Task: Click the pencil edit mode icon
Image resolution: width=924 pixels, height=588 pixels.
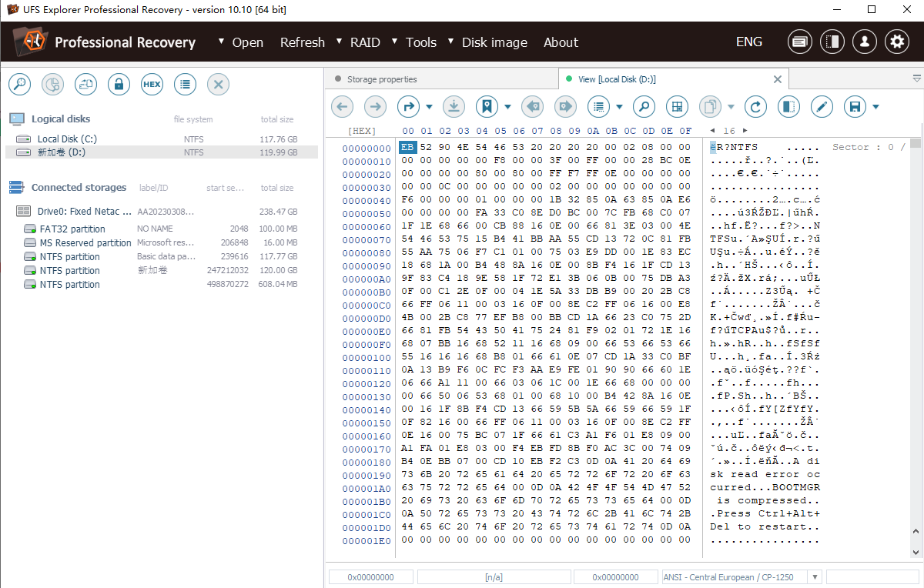Action: click(x=822, y=107)
